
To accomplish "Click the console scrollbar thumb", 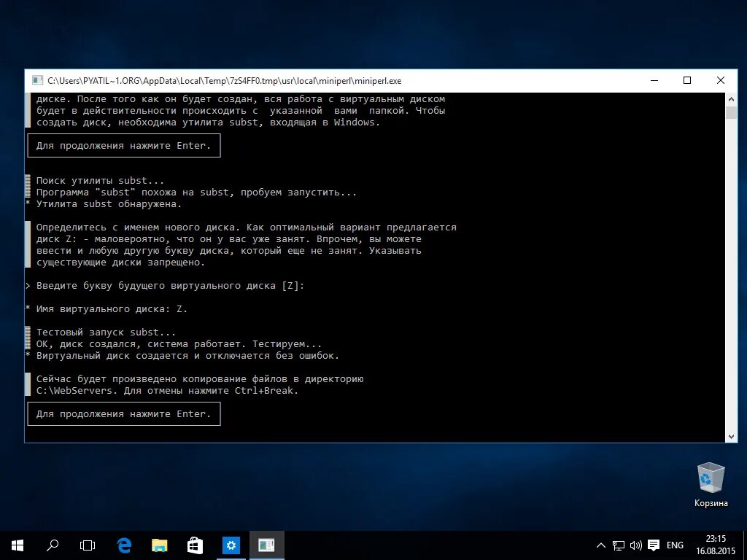I will tap(731, 113).
